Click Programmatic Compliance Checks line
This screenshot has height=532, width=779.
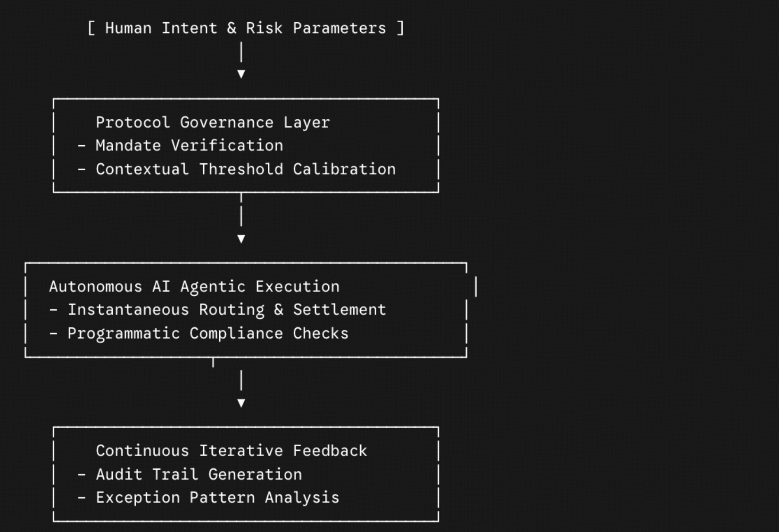tap(208, 333)
